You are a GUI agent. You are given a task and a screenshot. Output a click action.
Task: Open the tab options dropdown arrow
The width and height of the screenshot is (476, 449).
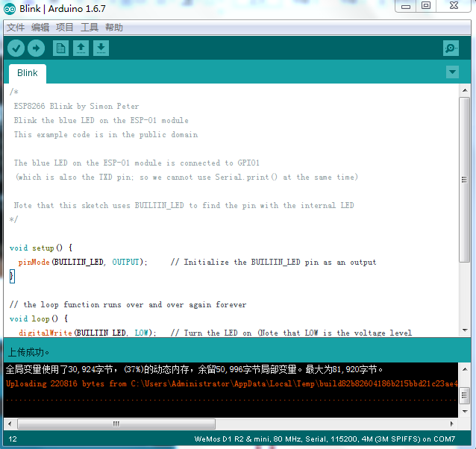452,72
